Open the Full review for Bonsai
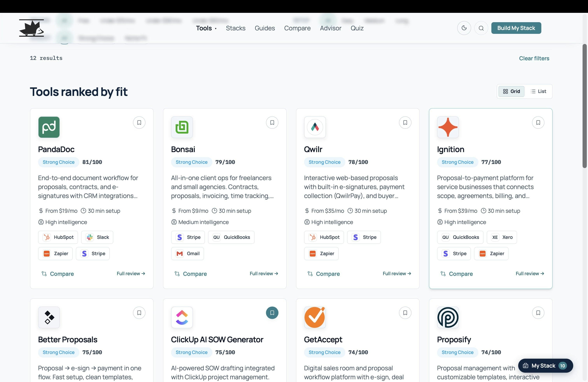 tap(264, 273)
